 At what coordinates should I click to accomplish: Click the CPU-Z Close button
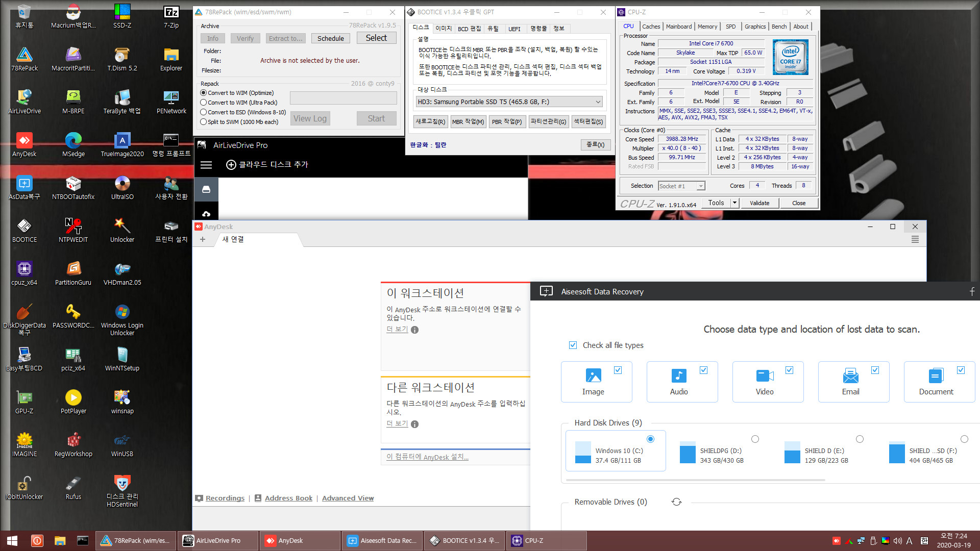pos(799,203)
